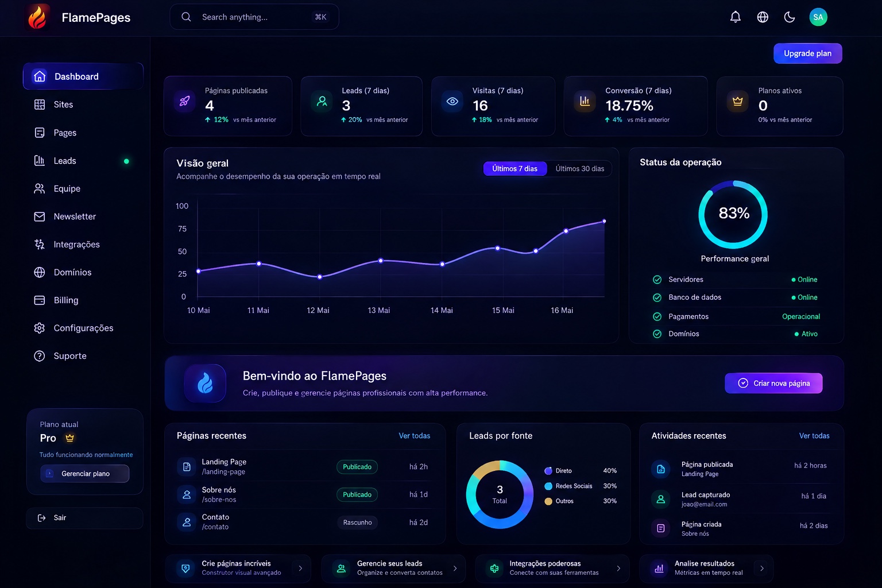882x588 pixels.
Task: Click the Outros legend color dot
Action: coord(548,501)
